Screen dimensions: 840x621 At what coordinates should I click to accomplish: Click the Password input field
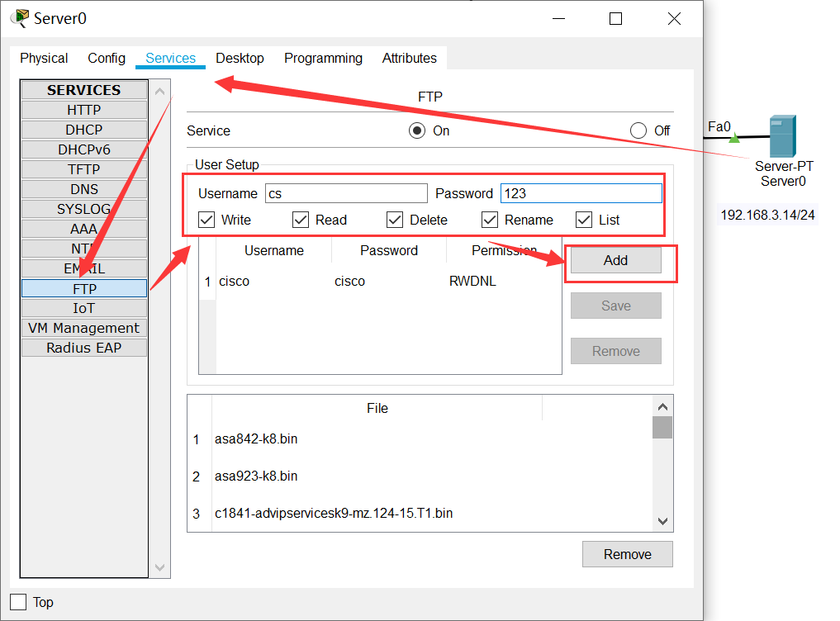581,193
